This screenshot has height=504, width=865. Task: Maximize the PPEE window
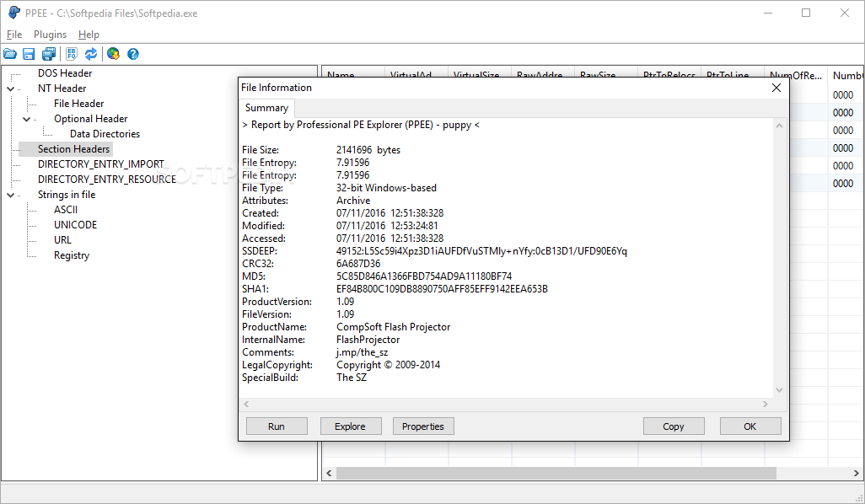pyautogui.click(x=806, y=13)
